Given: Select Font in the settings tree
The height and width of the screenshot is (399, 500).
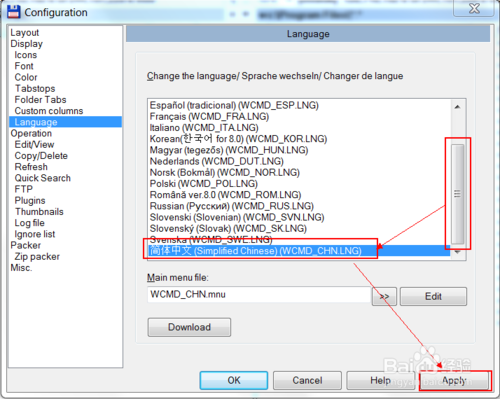Looking at the screenshot, I should click(24, 66).
